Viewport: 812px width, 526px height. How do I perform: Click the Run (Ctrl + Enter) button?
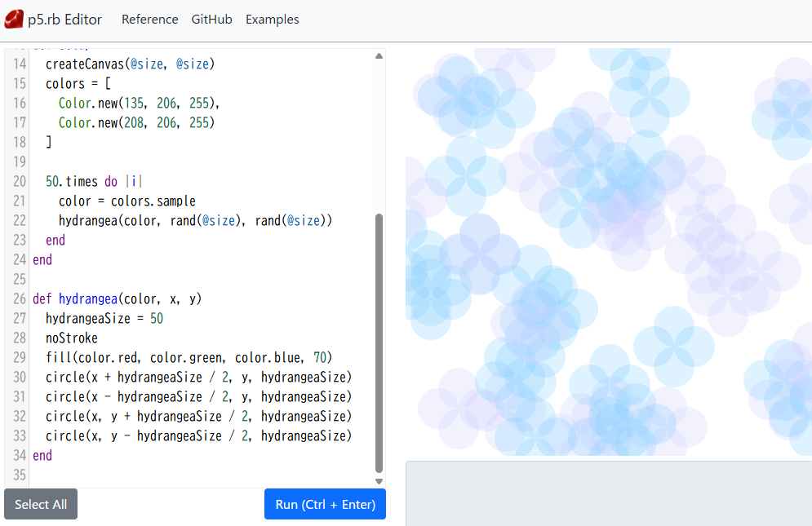point(326,504)
